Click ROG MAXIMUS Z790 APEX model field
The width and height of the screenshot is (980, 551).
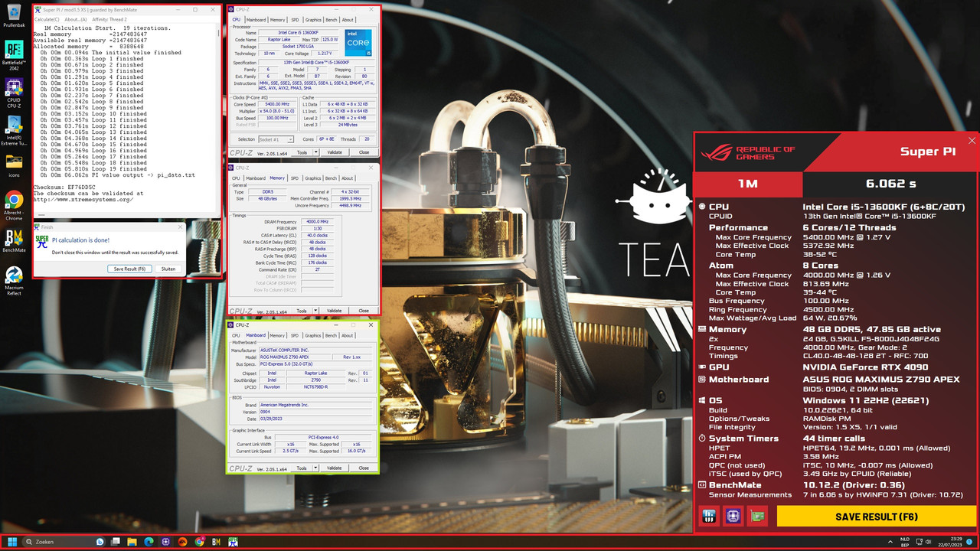[x=296, y=357]
